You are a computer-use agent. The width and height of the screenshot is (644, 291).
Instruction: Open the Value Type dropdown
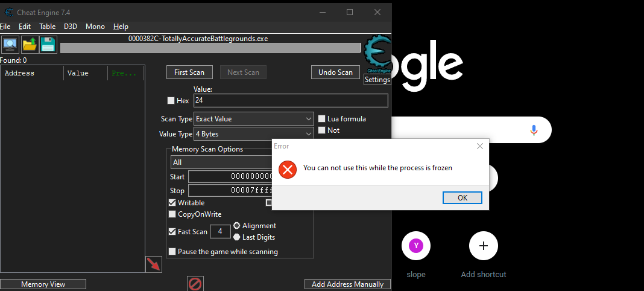pos(253,134)
